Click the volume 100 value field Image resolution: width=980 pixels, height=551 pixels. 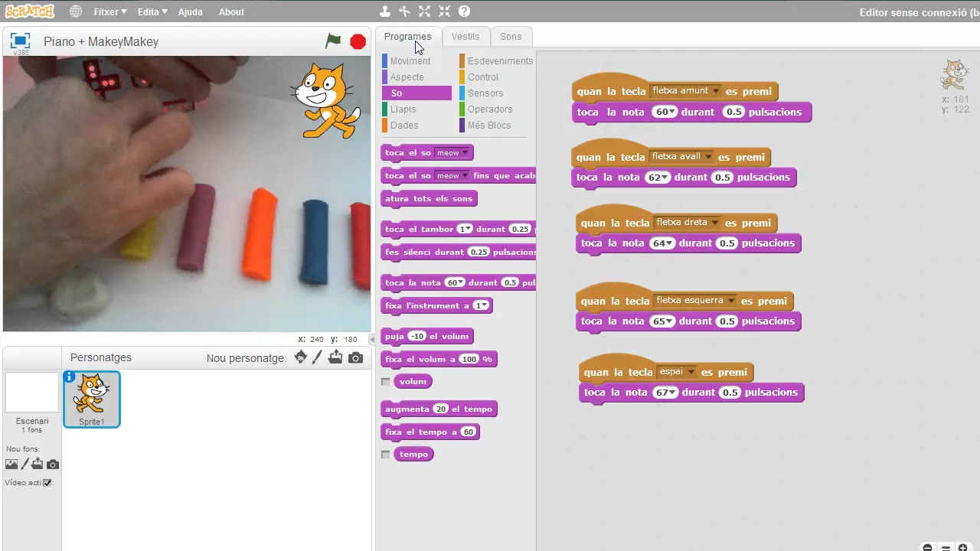[469, 359]
